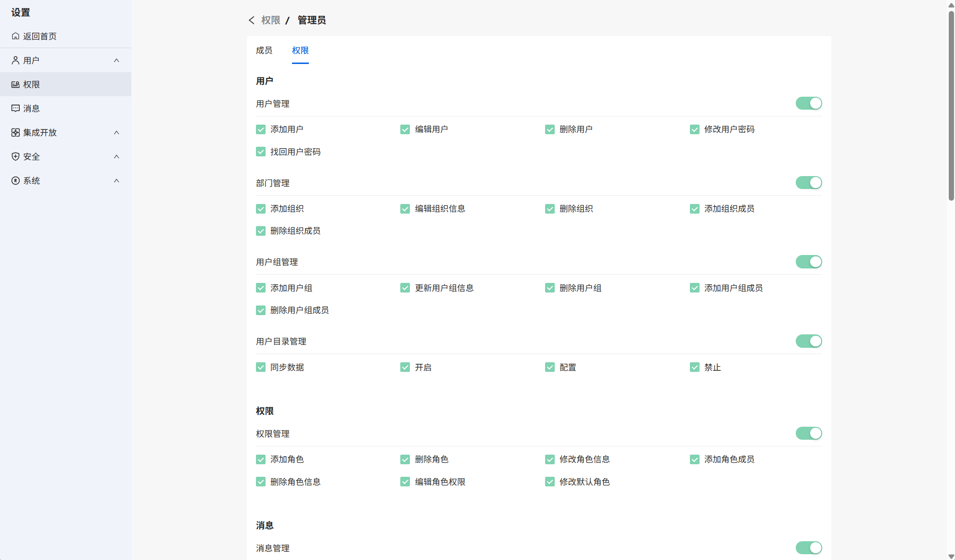The width and height of the screenshot is (955, 560).
Task: Click the user icon in the sidebar
Action: [15, 60]
